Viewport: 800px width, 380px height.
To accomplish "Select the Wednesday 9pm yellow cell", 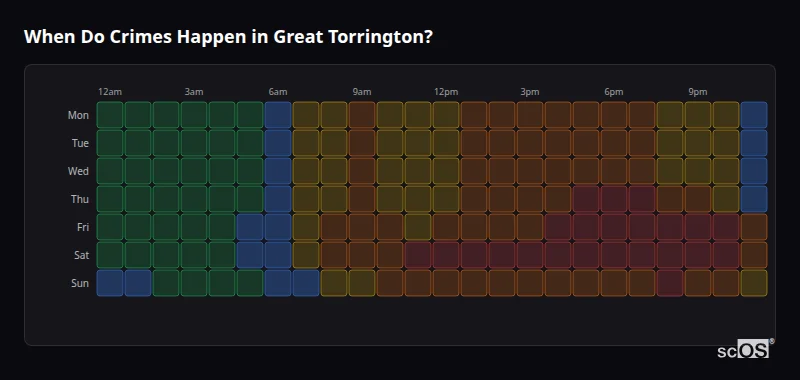I will click(x=698, y=171).
